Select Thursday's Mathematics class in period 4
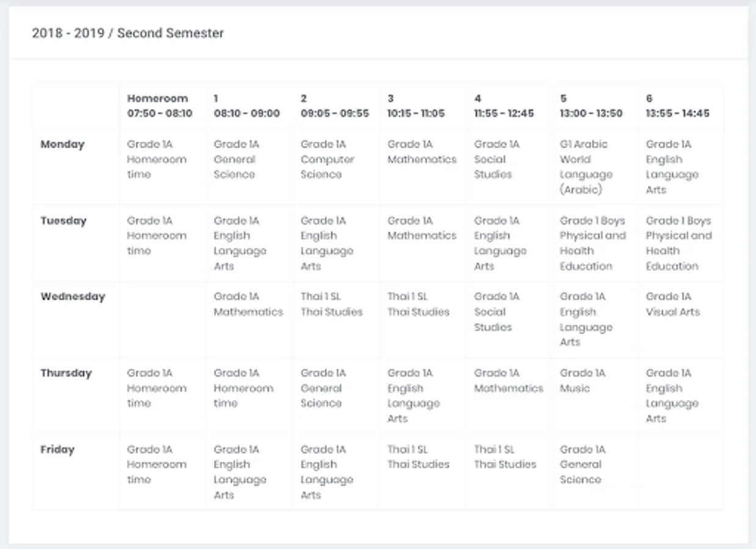The height and width of the screenshot is (549, 756). (508, 381)
